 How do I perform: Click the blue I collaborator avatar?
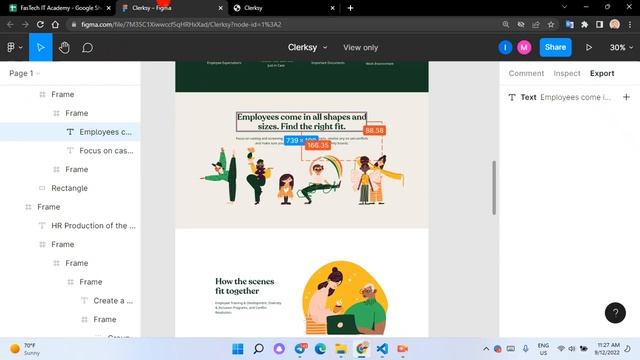tap(505, 47)
